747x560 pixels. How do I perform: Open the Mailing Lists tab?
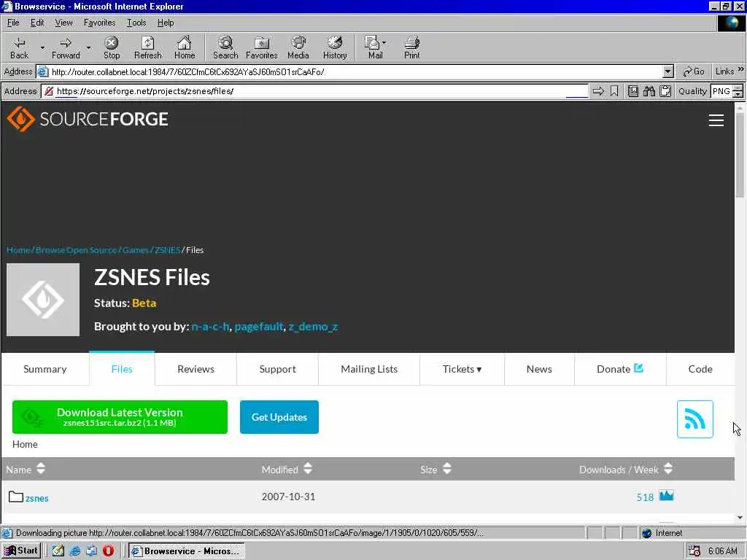click(x=369, y=369)
